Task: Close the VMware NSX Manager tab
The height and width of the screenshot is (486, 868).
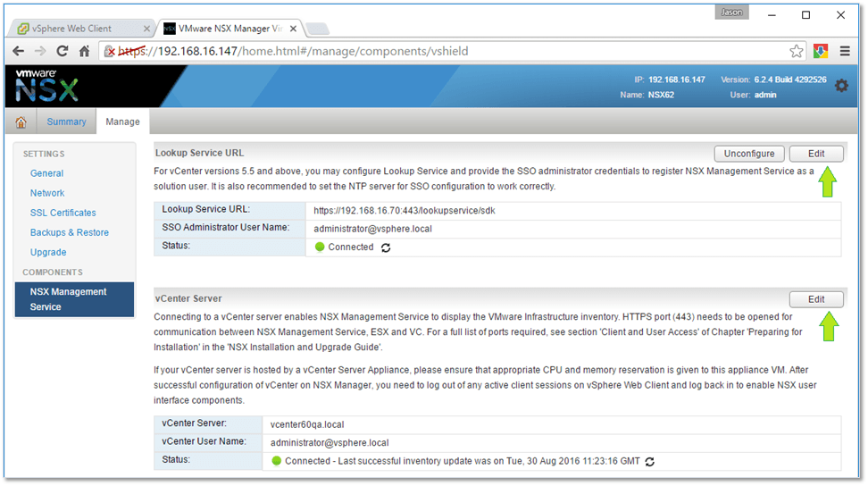Action: point(294,29)
